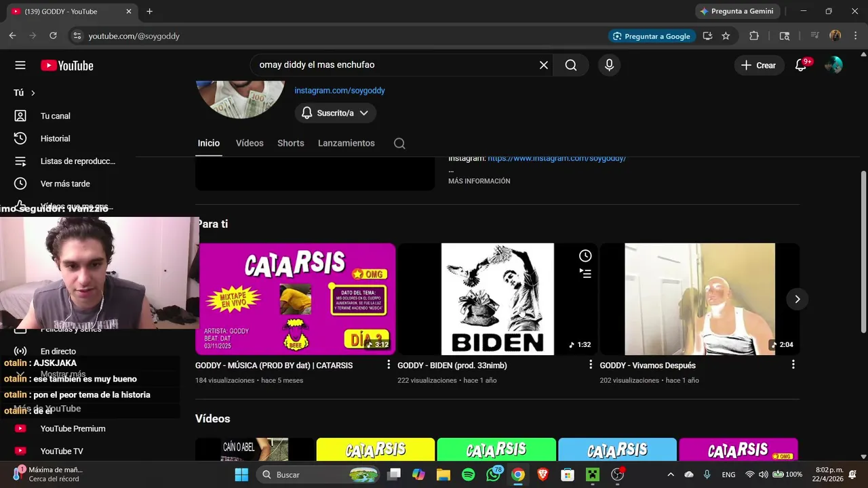Image resolution: width=868 pixels, height=488 pixels.
Task: Bookmark this page with the star
Action: click(x=726, y=36)
